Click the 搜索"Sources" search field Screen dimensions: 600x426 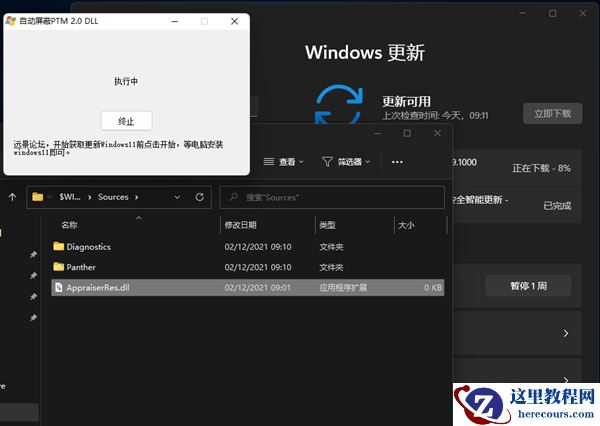332,197
